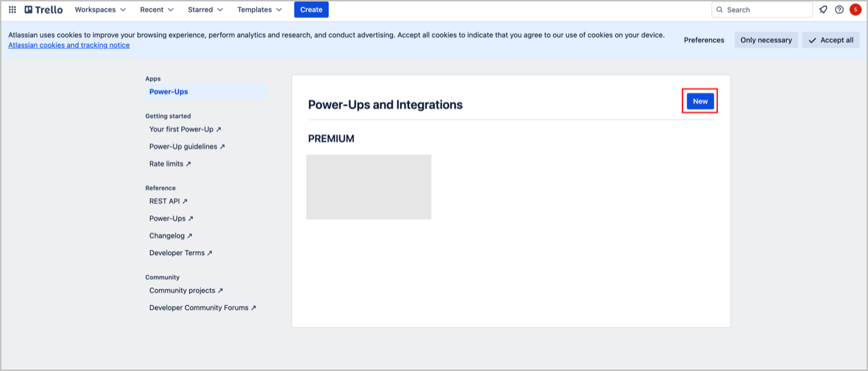Click the Create button
The width and height of the screenshot is (868, 371).
[311, 10]
